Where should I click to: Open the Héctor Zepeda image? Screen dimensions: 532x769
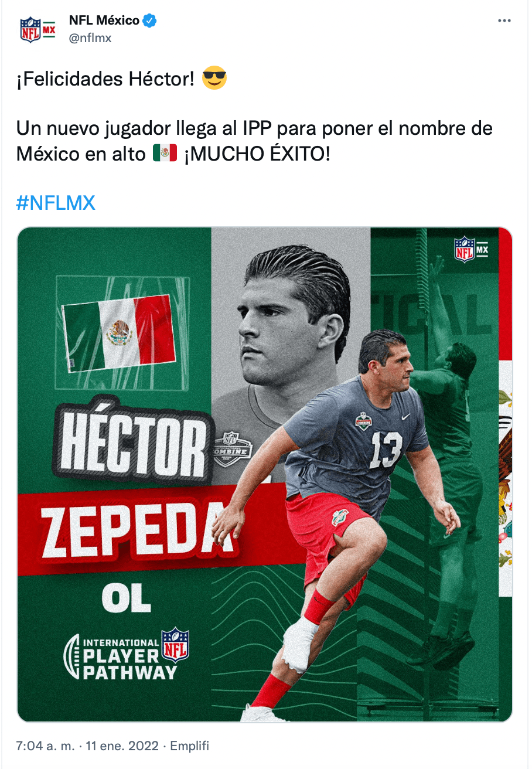click(265, 474)
